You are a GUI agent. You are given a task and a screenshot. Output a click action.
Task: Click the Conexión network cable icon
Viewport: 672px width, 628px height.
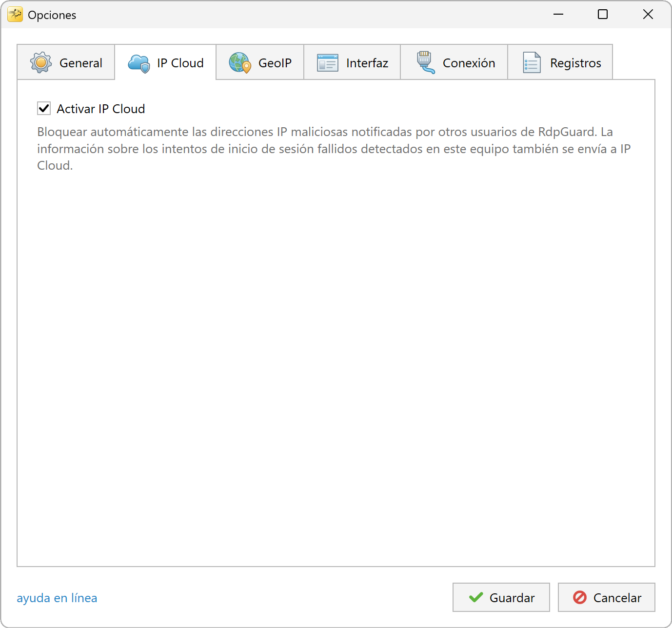tap(425, 62)
